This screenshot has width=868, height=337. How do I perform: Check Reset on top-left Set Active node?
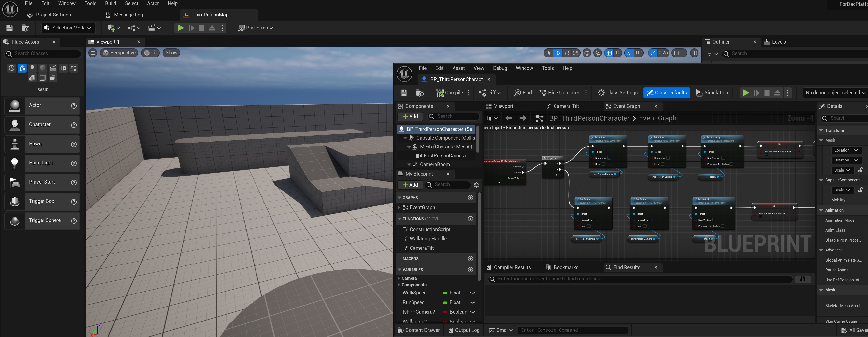click(x=604, y=164)
